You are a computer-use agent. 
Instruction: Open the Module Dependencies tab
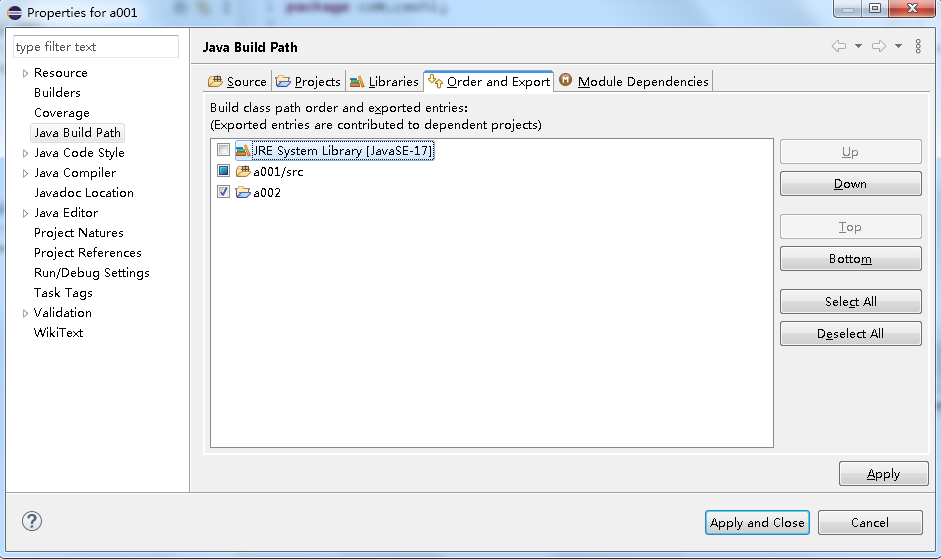(634, 81)
